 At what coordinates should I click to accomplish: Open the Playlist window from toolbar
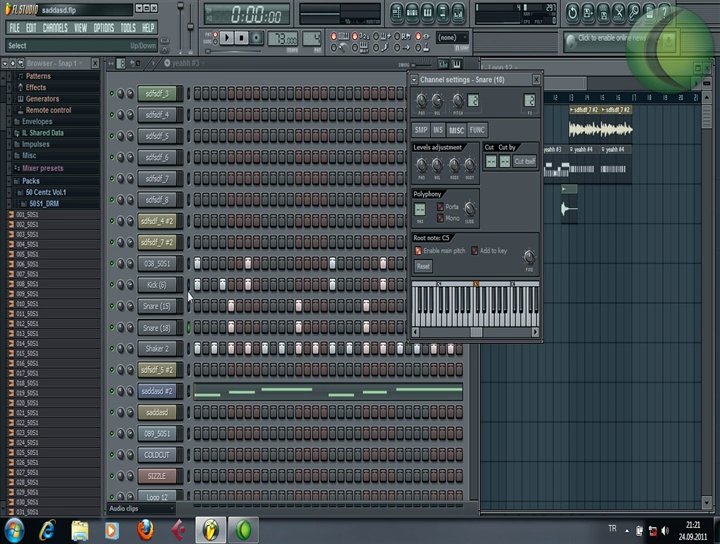click(397, 13)
